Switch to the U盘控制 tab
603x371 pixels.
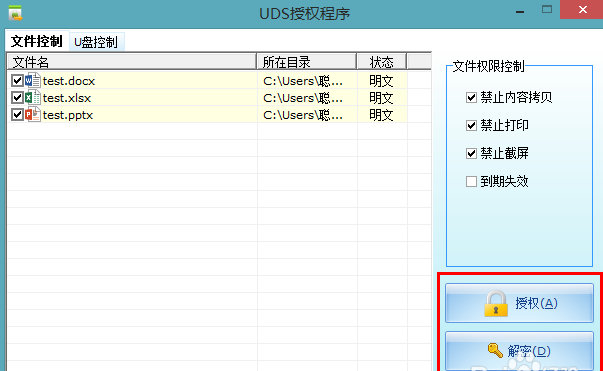[96, 42]
